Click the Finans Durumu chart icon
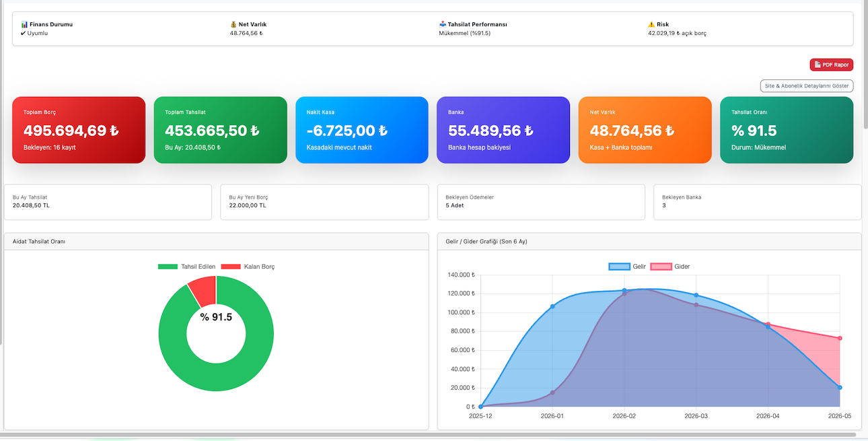 24,24
